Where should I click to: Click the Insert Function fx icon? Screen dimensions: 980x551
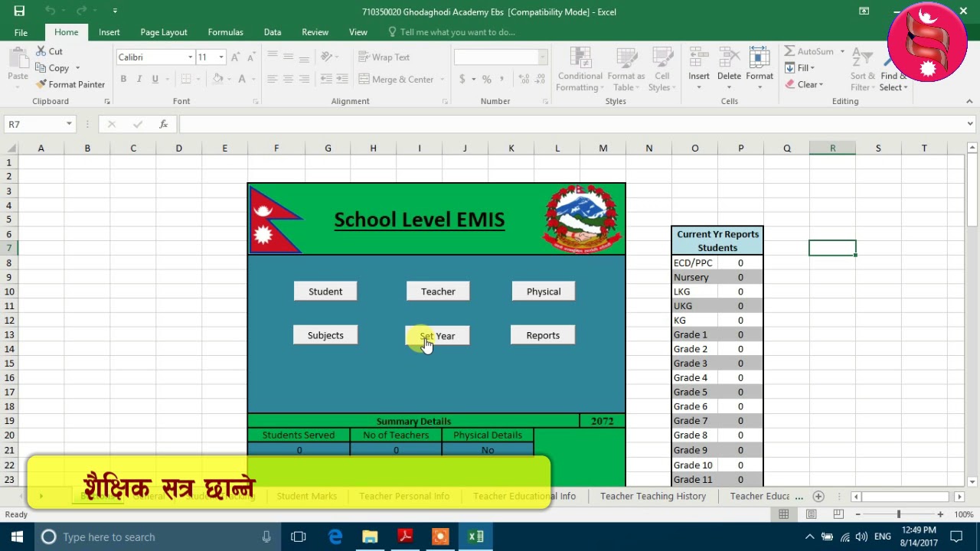point(163,124)
